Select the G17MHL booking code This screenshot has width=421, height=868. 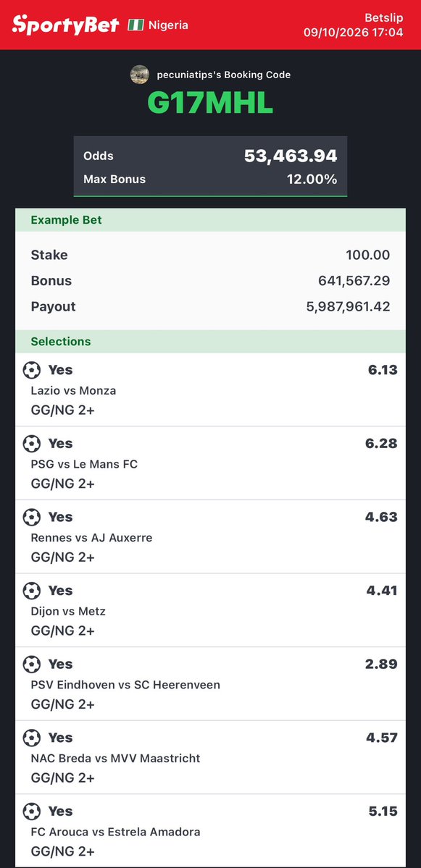point(210,102)
